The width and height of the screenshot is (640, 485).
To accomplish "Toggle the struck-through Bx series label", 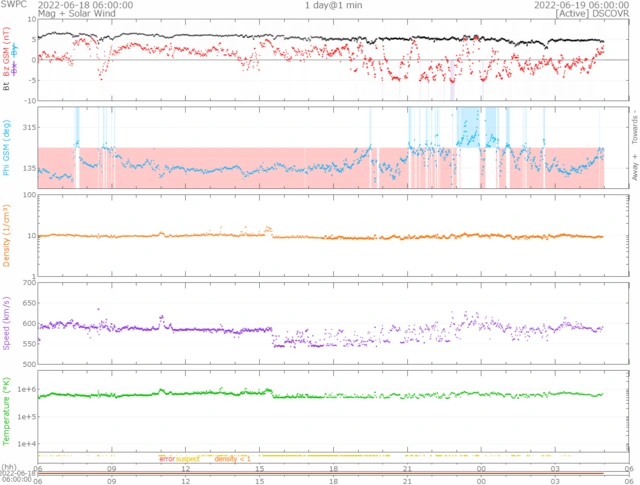I will [14, 69].
